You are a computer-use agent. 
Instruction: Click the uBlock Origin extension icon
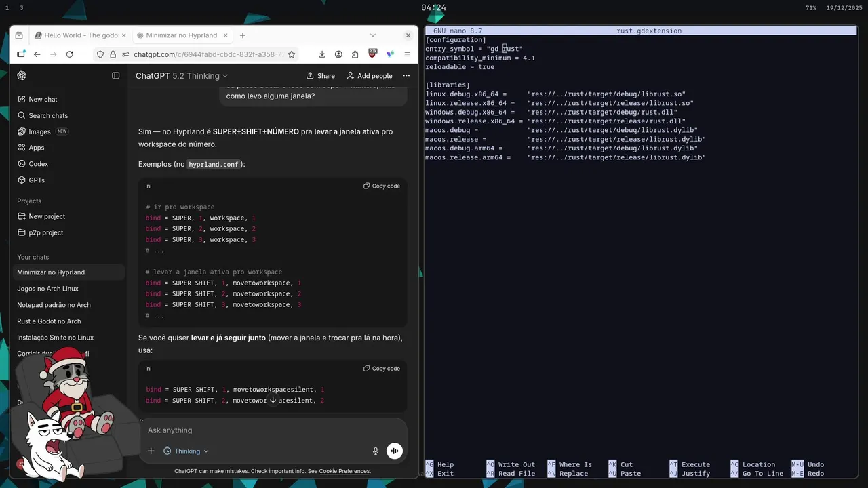(x=372, y=54)
